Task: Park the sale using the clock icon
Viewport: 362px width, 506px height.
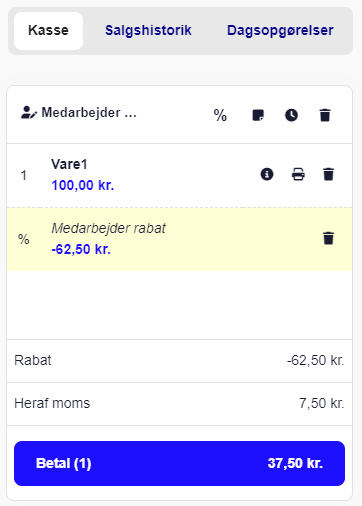Action: tap(291, 115)
